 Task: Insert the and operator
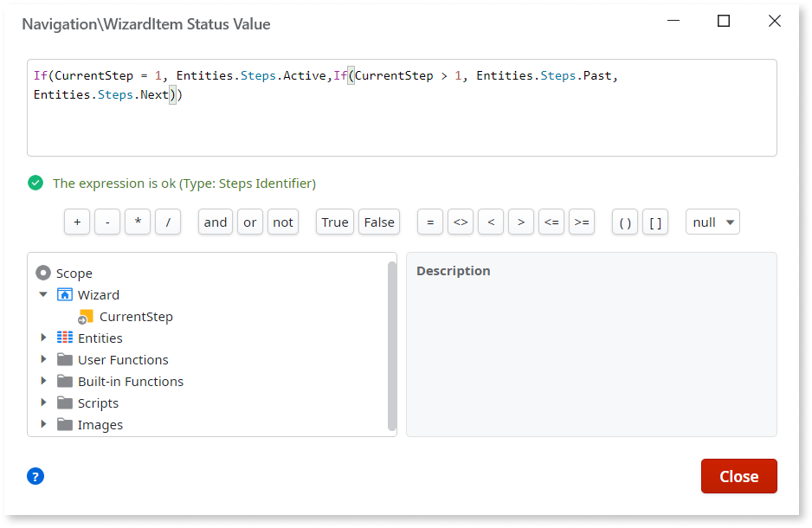click(x=215, y=222)
